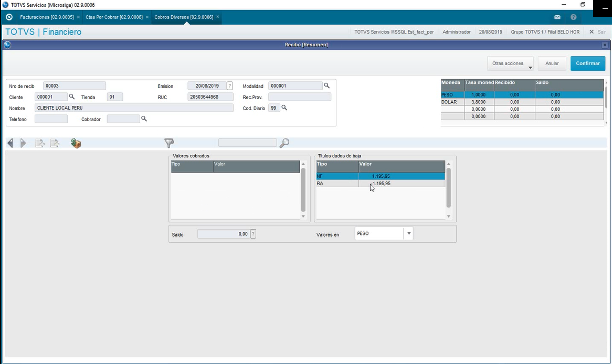Close the Ctas Por Cobrar tab
The width and height of the screenshot is (612, 364).
[x=147, y=17]
